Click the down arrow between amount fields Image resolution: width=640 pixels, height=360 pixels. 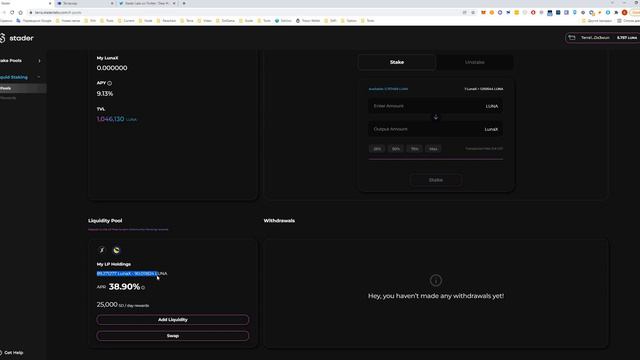click(x=436, y=118)
